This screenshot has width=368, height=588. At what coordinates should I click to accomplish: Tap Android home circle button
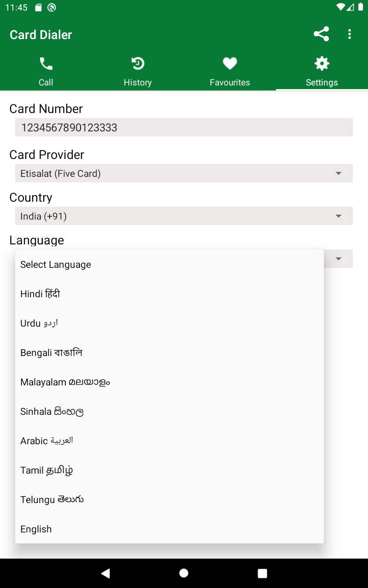184,573
